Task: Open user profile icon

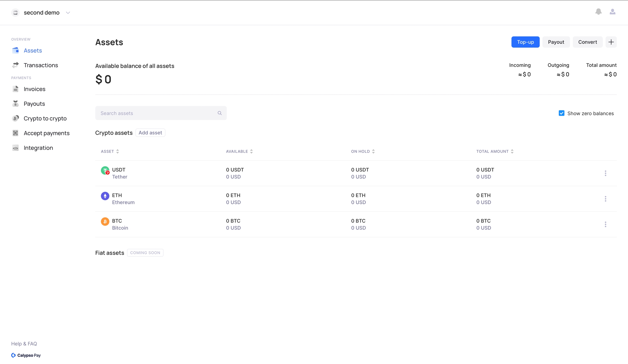Action: [612, 12]
